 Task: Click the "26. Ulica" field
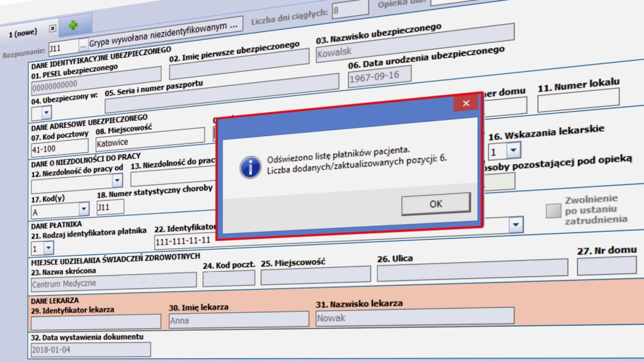pyautogui.click(x=472, y=270)
